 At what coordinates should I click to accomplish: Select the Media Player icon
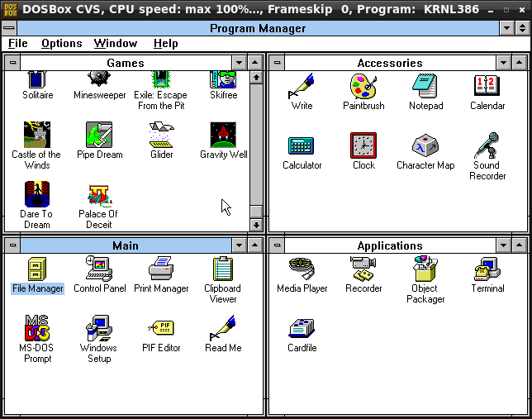302,269
